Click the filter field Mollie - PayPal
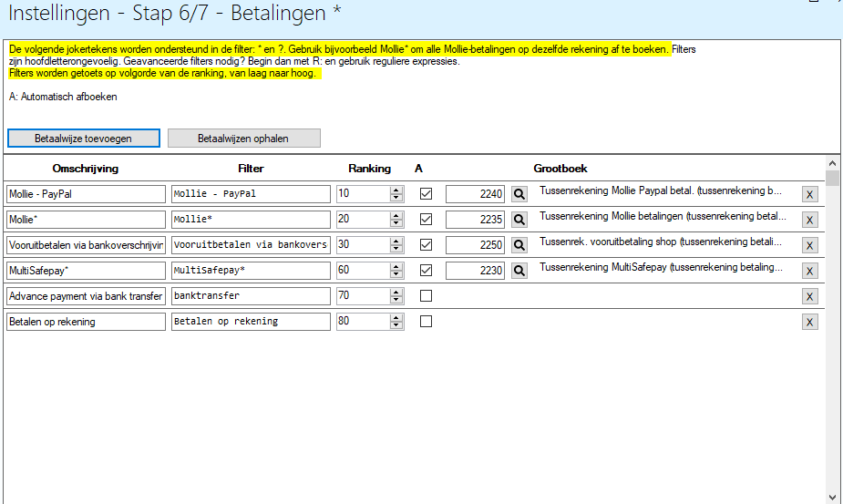Image resolution: width=843 pixels, height=504 pixels. tap(251, 194)
